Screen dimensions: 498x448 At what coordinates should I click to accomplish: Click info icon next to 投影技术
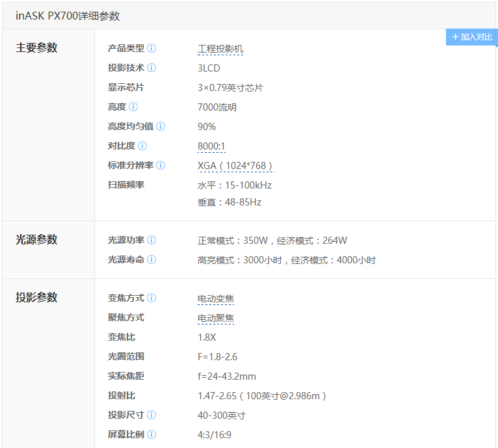click(151, 68)
